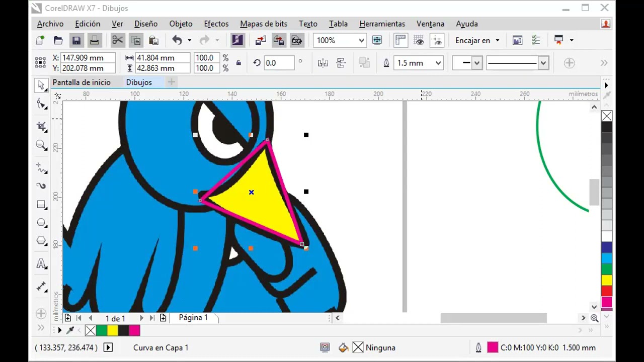644x362 pixels.
Task: Toggle the lock ratio padlock
Action: pyautogui.click(x=238, y=63)
